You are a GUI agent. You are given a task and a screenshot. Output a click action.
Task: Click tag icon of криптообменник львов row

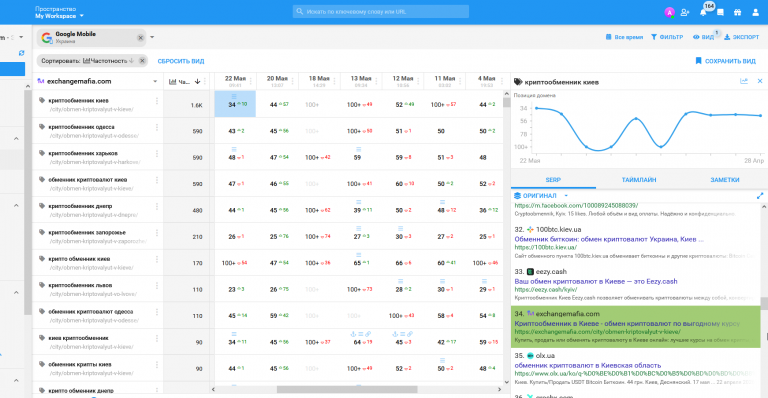point(42,285)
